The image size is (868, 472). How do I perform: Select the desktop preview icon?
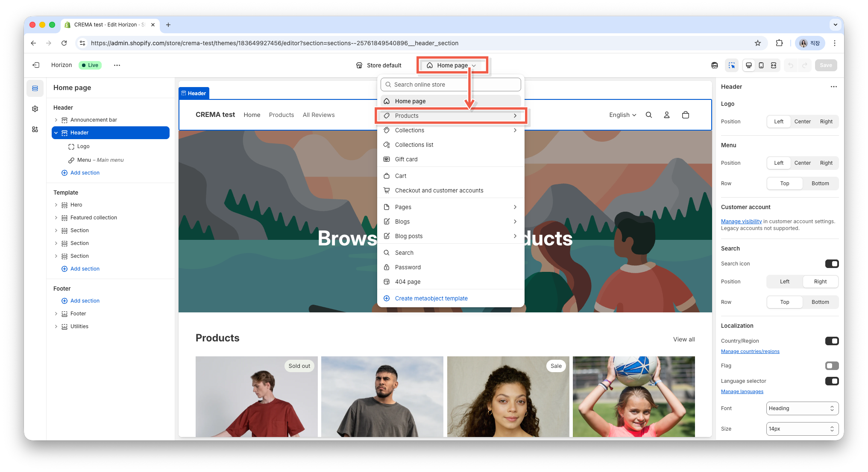coord(748,65)
